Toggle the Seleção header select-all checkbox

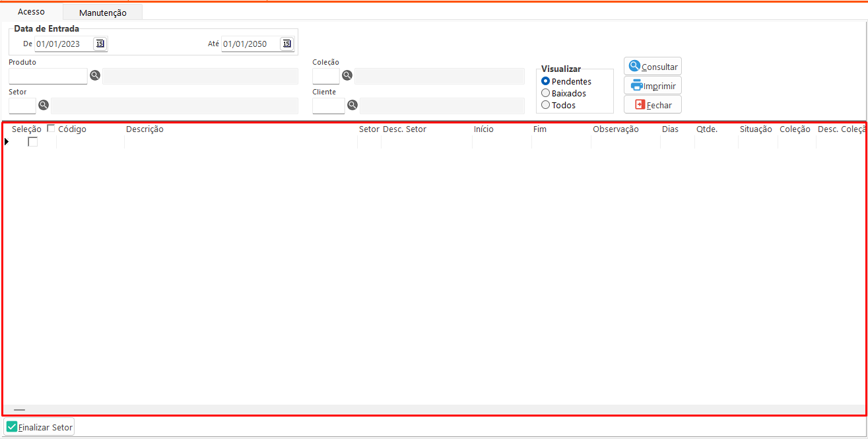click(x=51, y=129)
